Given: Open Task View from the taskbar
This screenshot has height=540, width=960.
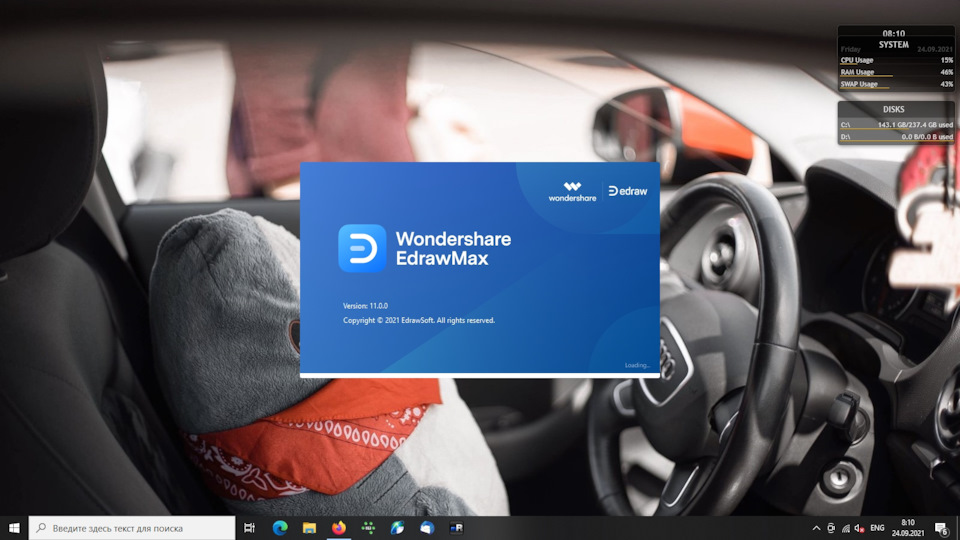Looking at the screenshot, I should (x=249, y=528).
